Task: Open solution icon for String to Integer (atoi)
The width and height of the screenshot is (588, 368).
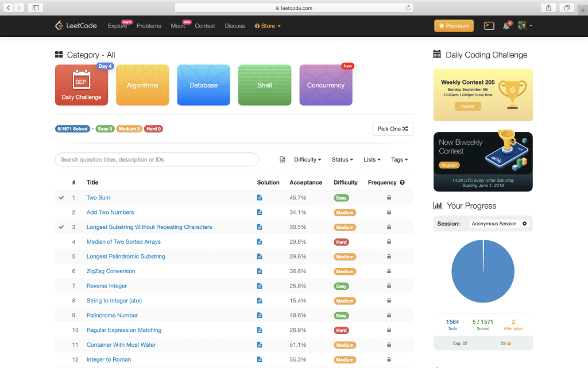Action: [260, 300]
